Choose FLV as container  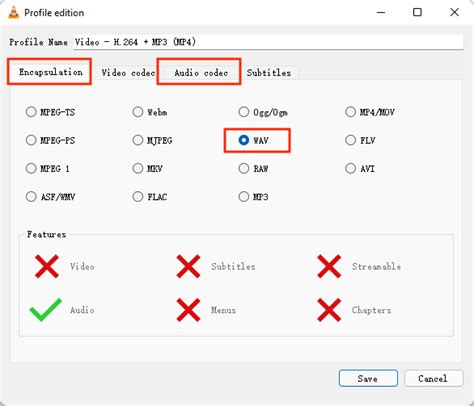(x=350, y=140)
